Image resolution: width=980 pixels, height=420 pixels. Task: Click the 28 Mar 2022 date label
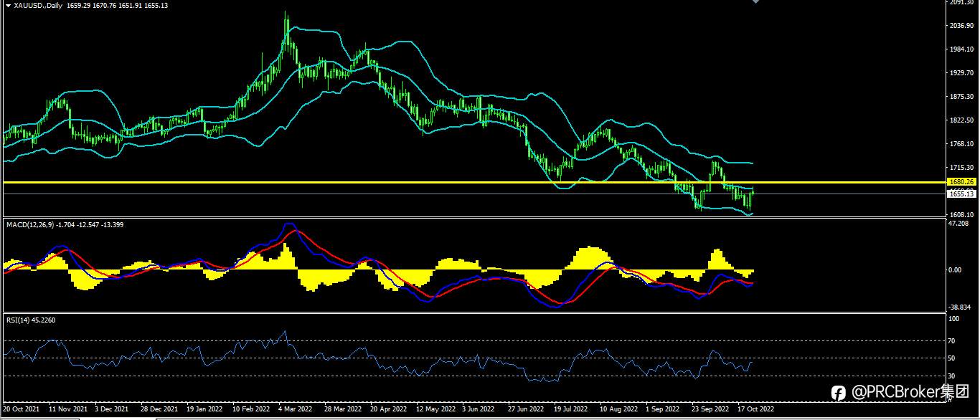pos(342,409)
